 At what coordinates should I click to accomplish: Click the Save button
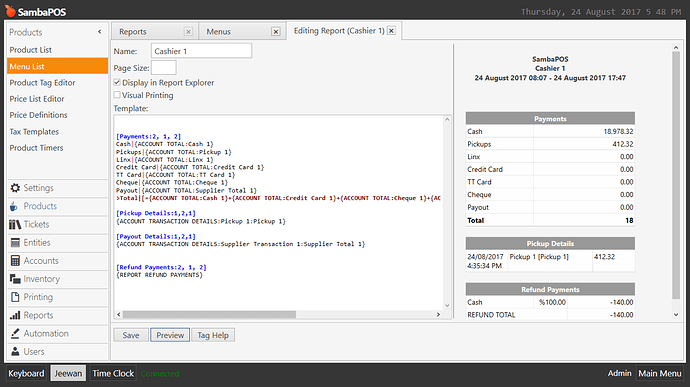pyautogui.click(x=131, y=335)
